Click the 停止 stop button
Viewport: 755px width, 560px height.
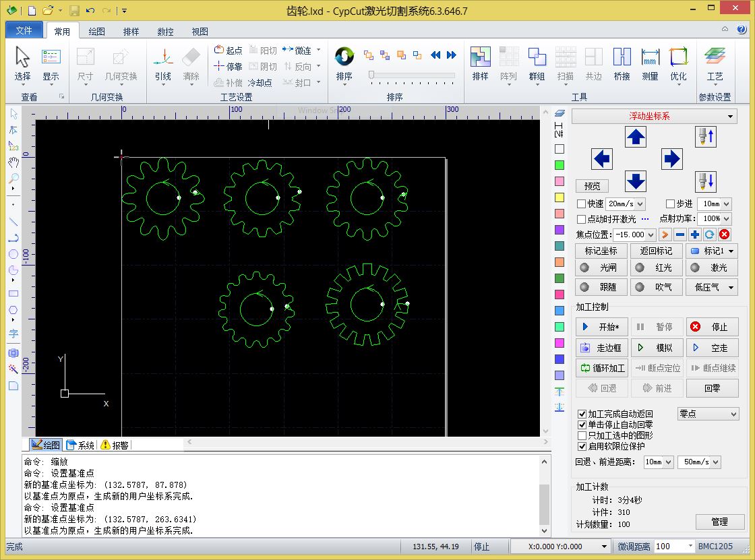pyautogui.click(x=712, y=327)
